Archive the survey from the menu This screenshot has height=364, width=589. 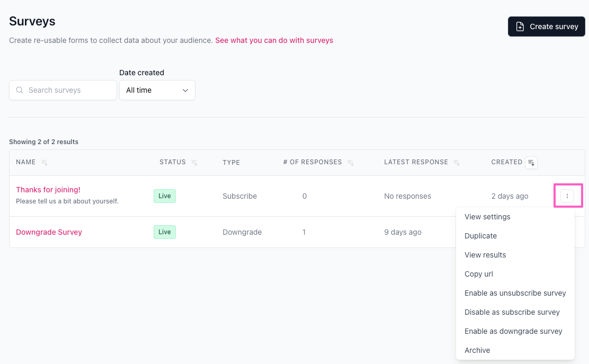click(x=477, y=350)
